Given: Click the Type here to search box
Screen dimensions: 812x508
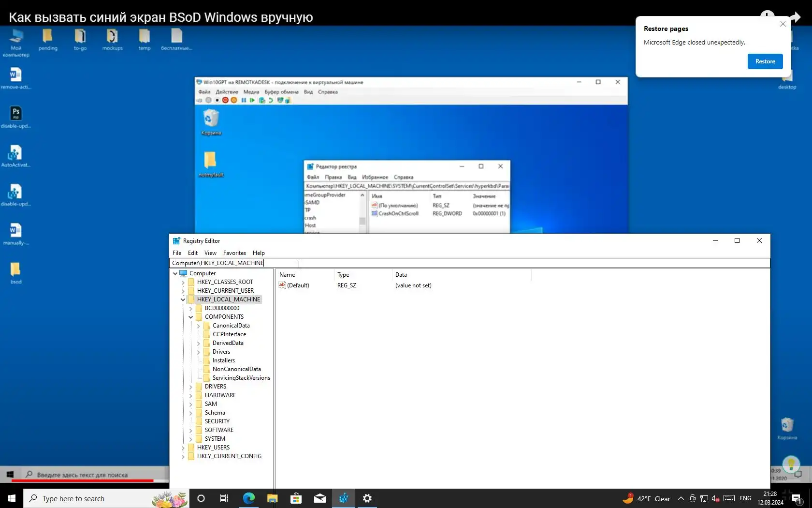Looking at the screenshot, I should 105,498.
